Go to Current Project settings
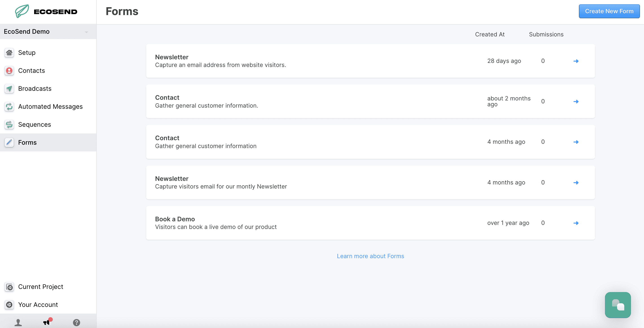Image resolution: width=644 pixels, height=328 pixels. point(40,287)
